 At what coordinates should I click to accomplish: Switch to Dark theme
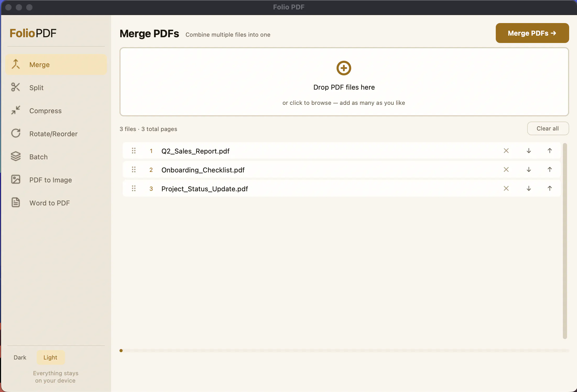[x=20, y=357]
